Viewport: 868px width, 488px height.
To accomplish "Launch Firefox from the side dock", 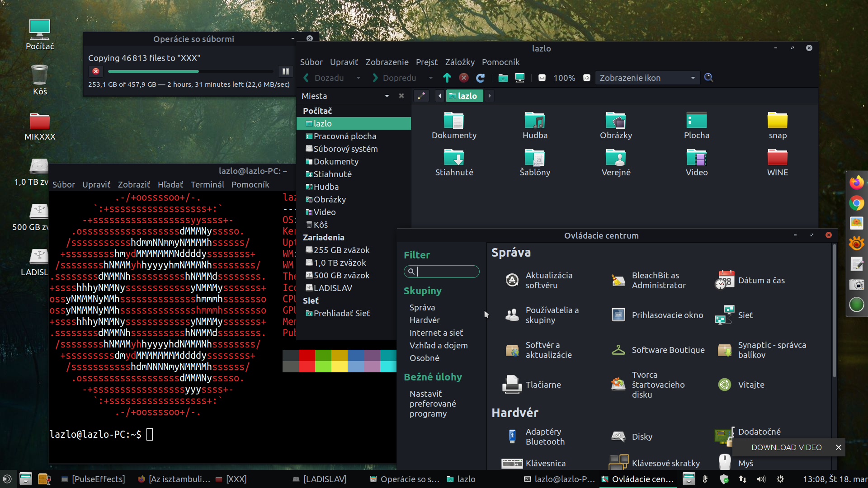I will [x=856, y=183].
